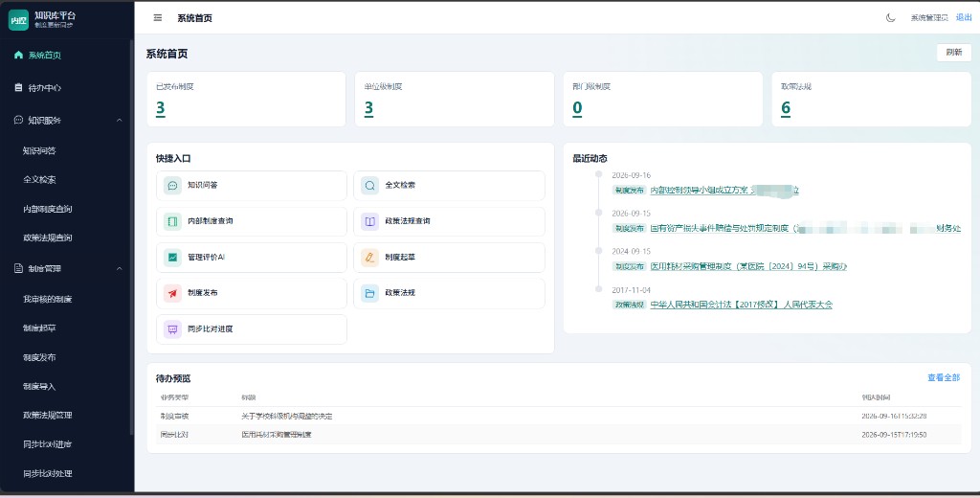Click timestamp 2026-09-15T17:19:50
Screen dimensions: 980x498
pyautogui.click(x=894, y=434)
